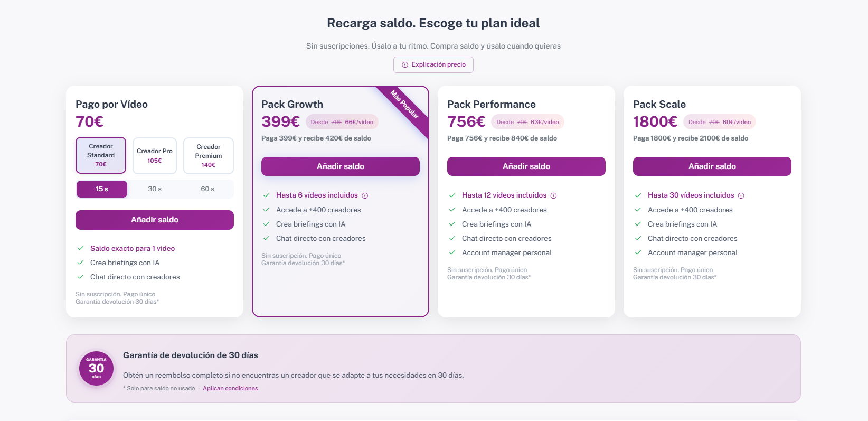The width and height of the screenshot is (868, 421).
Task: Switch to the 30 s duration
Action: pos(155,189)
